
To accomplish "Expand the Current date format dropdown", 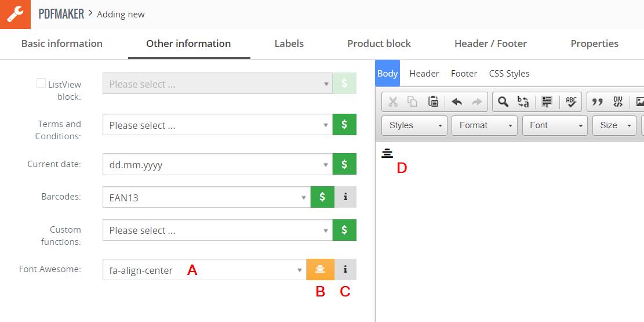I will pos(217,165).
